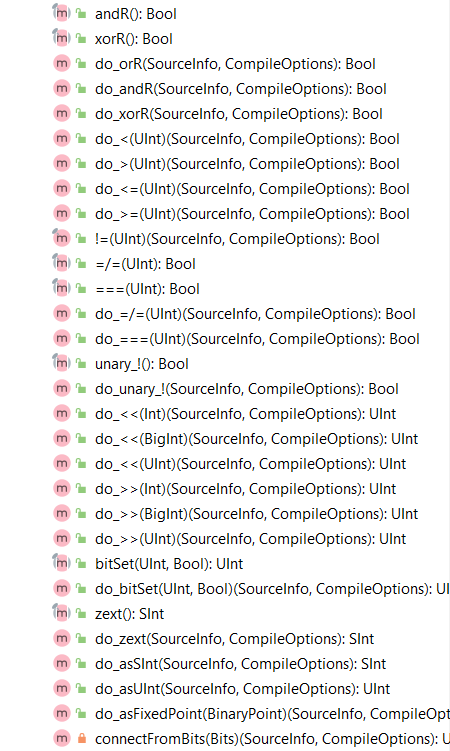This screenshot has height=751, width=450.
Task: Click the method icon beside do_andR
Action: 61,89
